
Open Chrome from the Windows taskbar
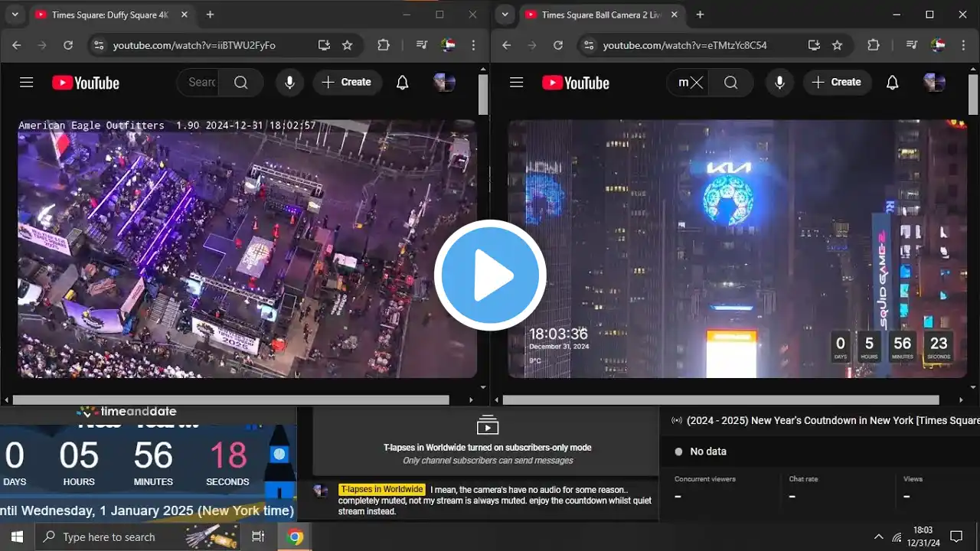pos(295,536)
